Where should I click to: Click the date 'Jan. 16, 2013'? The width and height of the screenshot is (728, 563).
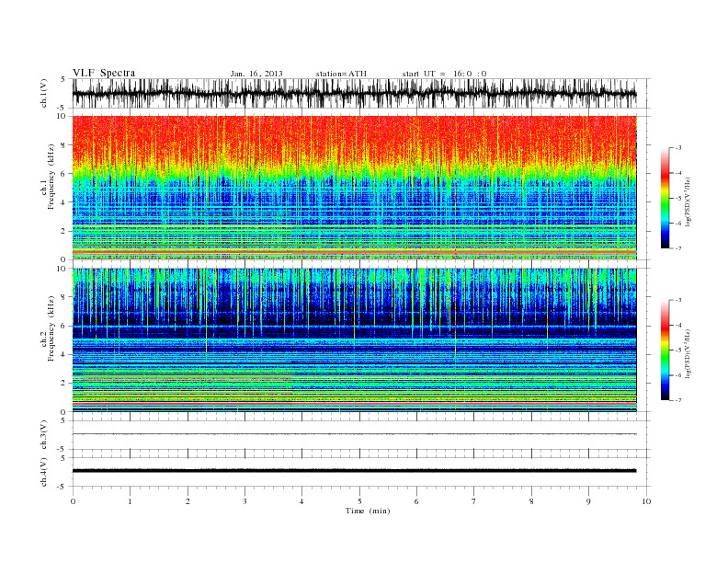coord(256,74)
